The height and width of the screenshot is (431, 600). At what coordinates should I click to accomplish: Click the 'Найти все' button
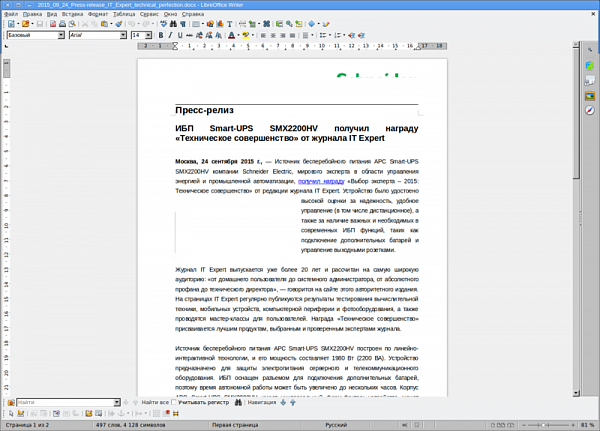click(x=155, y=402)
